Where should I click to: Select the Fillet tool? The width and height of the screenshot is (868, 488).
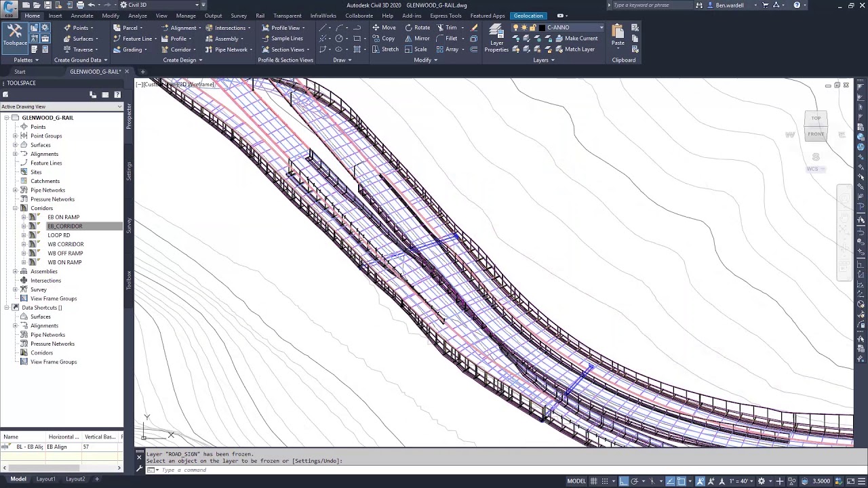click(x=446, y=39)
